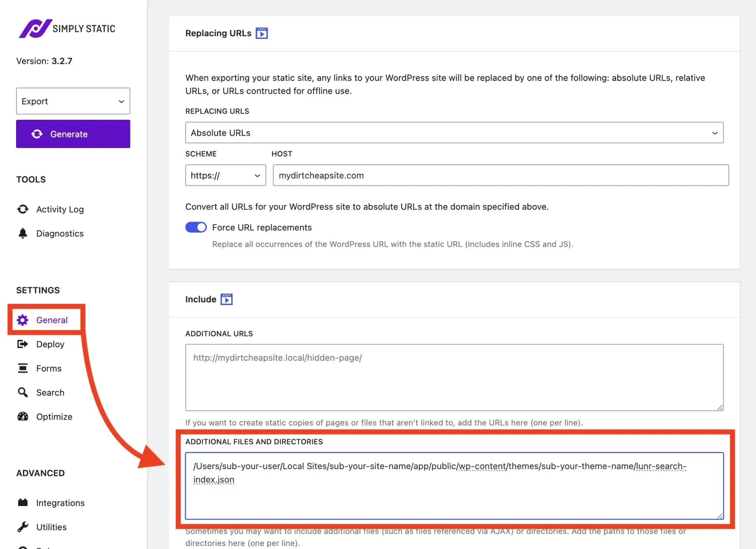This screenshot has width=756, height=549.
Task: Play the Include section video tutorial
Action: pos(227,299)
